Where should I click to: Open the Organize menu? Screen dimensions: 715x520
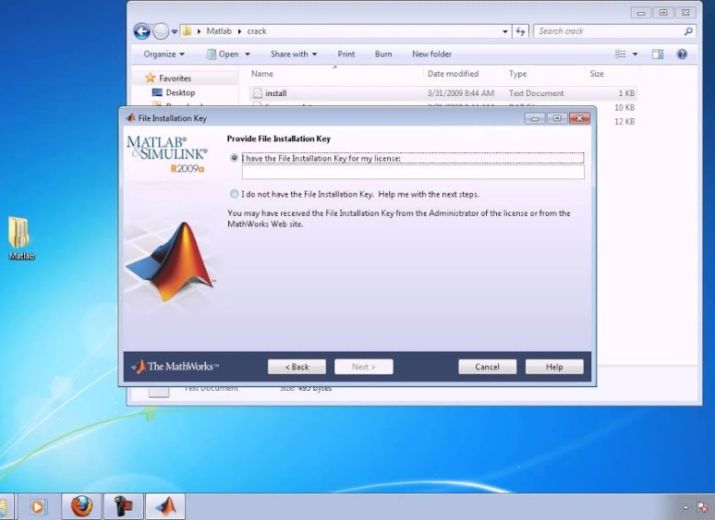[x=164, y=54]
